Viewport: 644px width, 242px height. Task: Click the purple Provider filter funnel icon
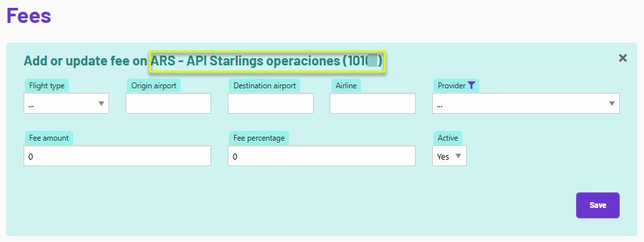pyautogui.click(x=471, y=86)
